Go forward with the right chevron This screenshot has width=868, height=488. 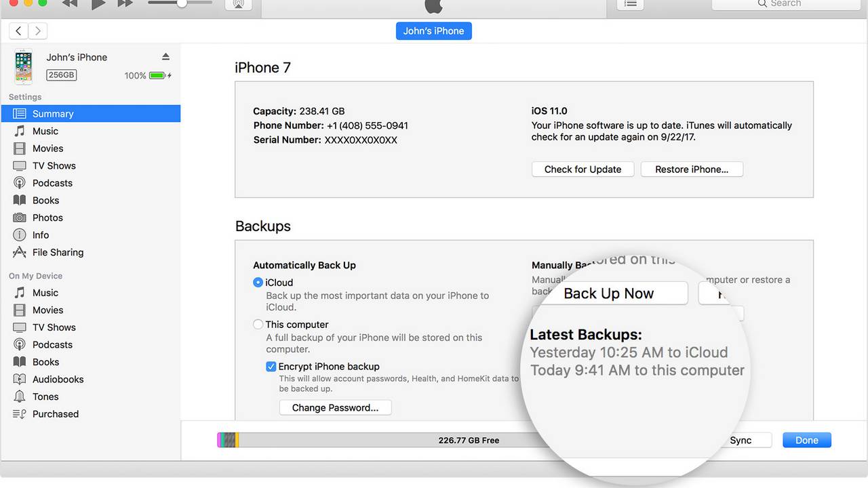tap(38, 30)
